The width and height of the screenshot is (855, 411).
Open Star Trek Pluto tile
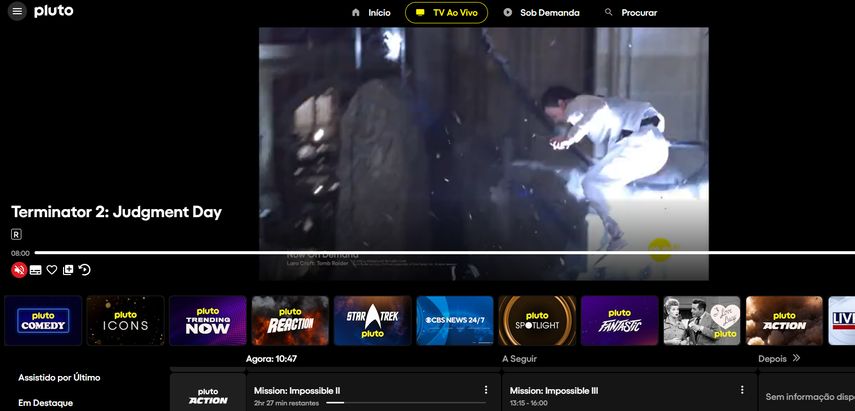(372, 321)
